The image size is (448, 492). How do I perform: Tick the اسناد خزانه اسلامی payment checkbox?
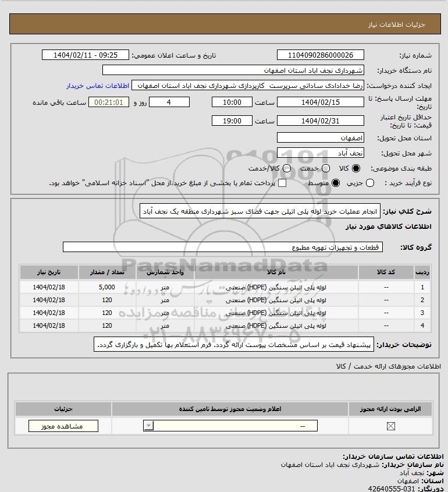click(x=282, y=183)
